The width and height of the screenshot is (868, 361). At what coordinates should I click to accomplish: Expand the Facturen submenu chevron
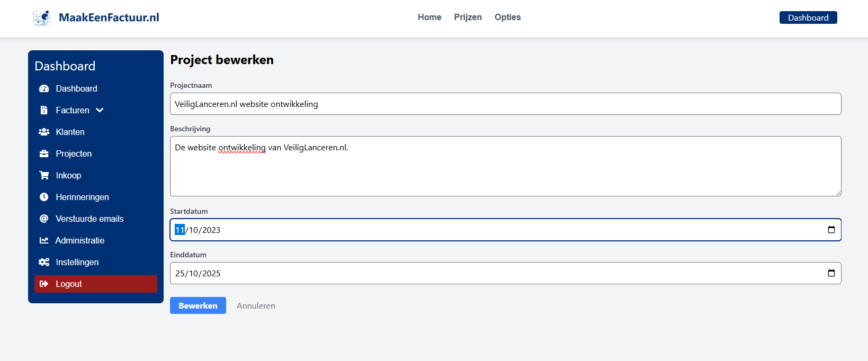[x=100, y=110]
